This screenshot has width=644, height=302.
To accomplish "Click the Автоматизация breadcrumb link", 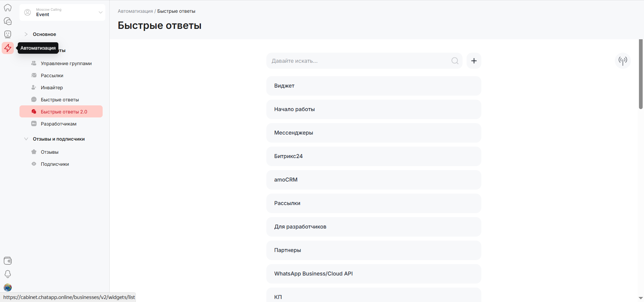I will pyautogui.click(x=135, y=11).
